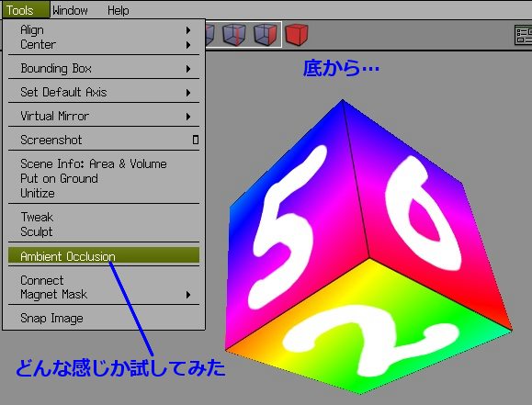Expand the Bounding Box submenu arrow
The image size is (532, 405).
(188, 69)
